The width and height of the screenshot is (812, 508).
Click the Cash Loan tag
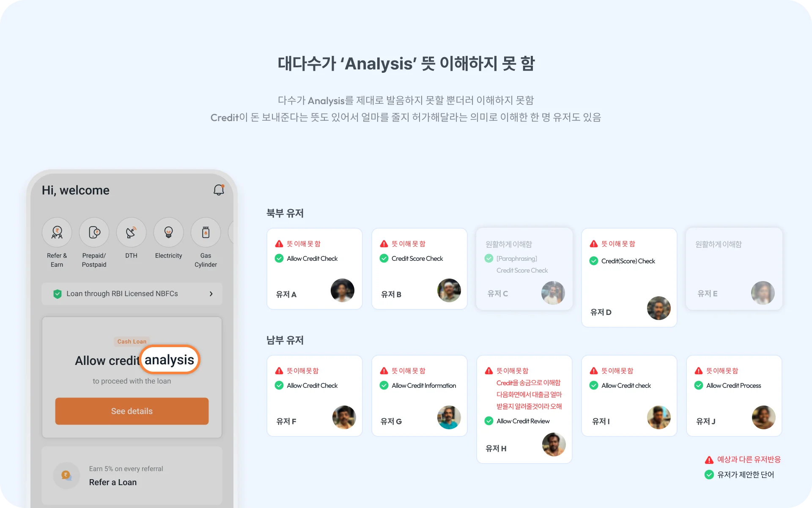tap(132, 342)
